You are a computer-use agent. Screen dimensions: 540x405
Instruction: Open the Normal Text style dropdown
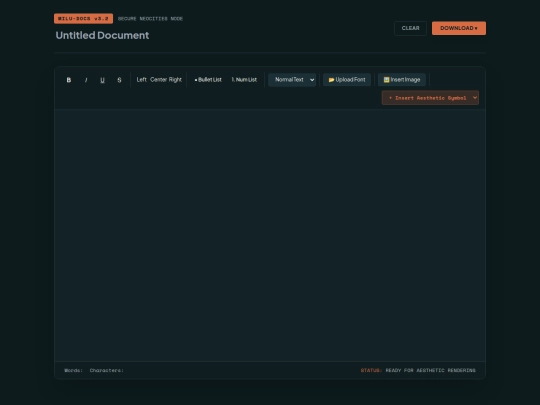292,80
